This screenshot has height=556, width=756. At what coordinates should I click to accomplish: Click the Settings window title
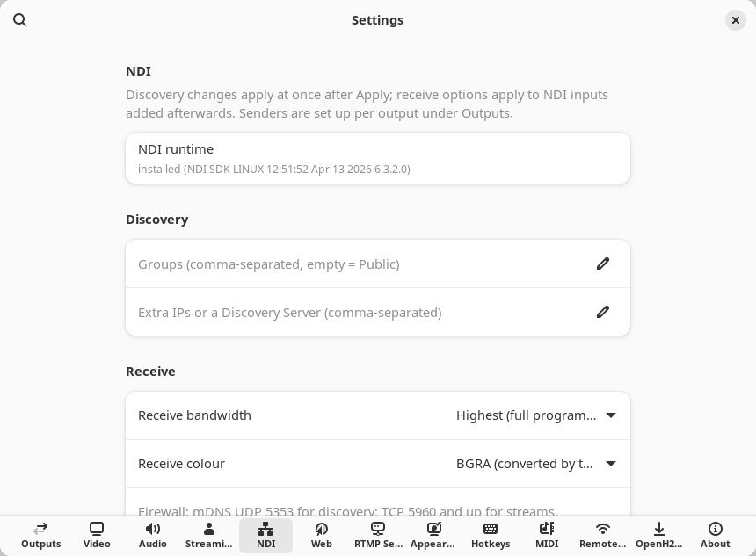tap(377, 20)
